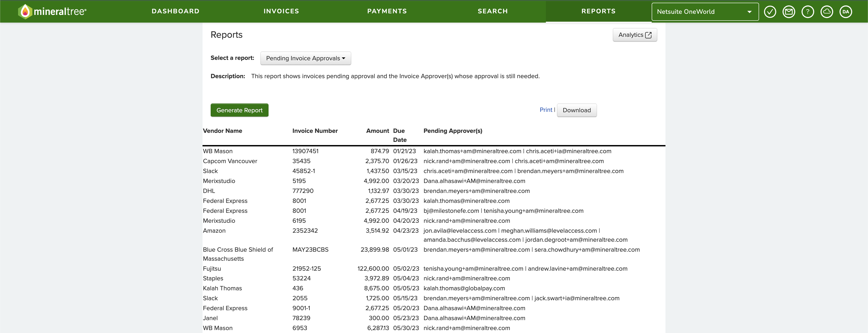Open the Invoices tab

click(281, 11)
